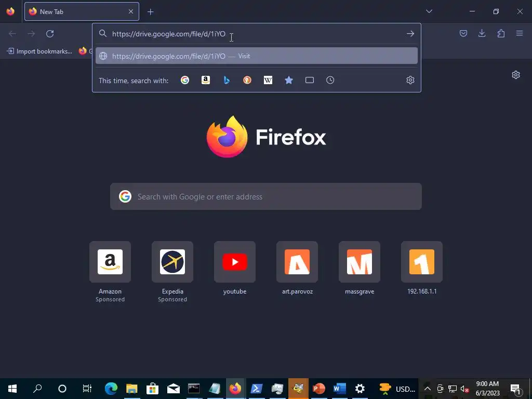Open the notification center icon
The image size is (532, 399).
(x=515, y=389)
